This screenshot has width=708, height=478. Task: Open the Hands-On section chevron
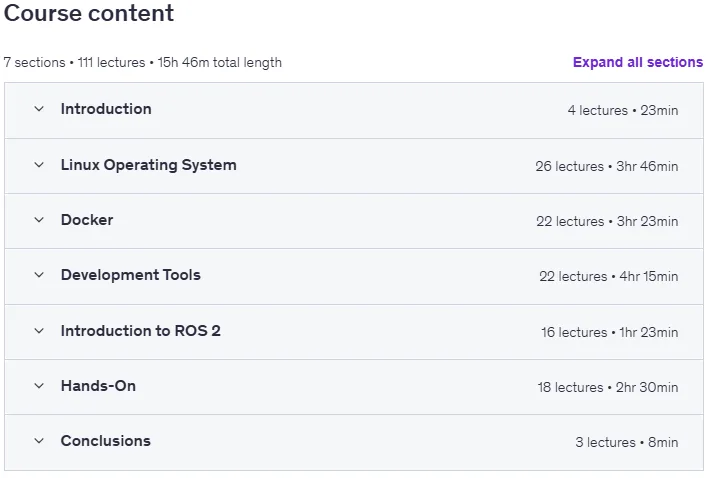(39, 386)
